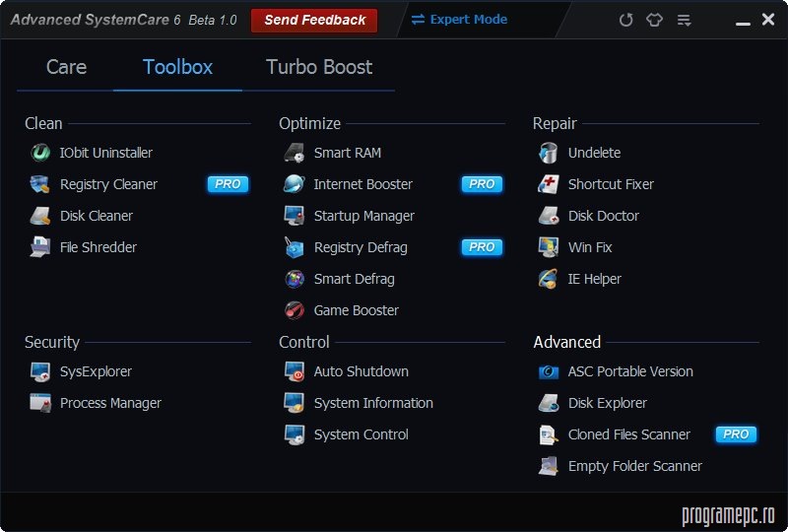
Task: Open the skin shirt icon in title bar
Action: (x=654, y=20)
